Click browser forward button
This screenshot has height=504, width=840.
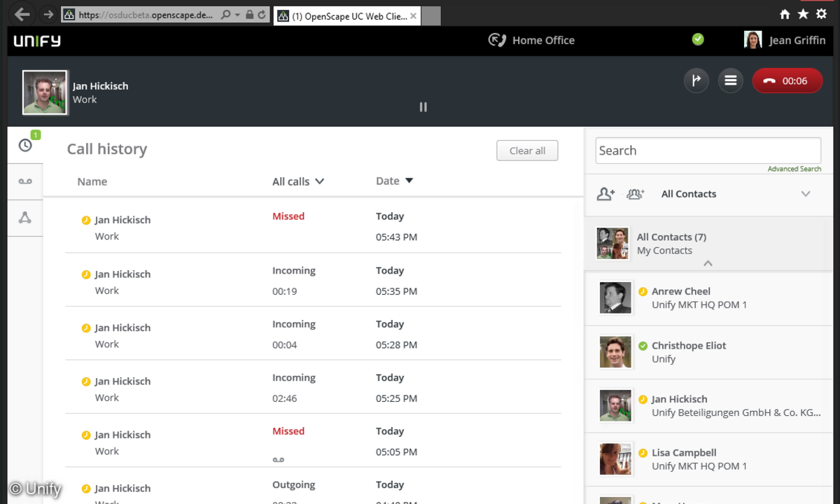48,14
